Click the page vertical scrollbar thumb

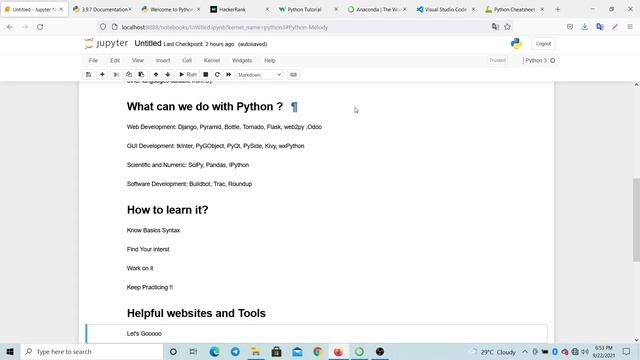click(x=636, y=220)
